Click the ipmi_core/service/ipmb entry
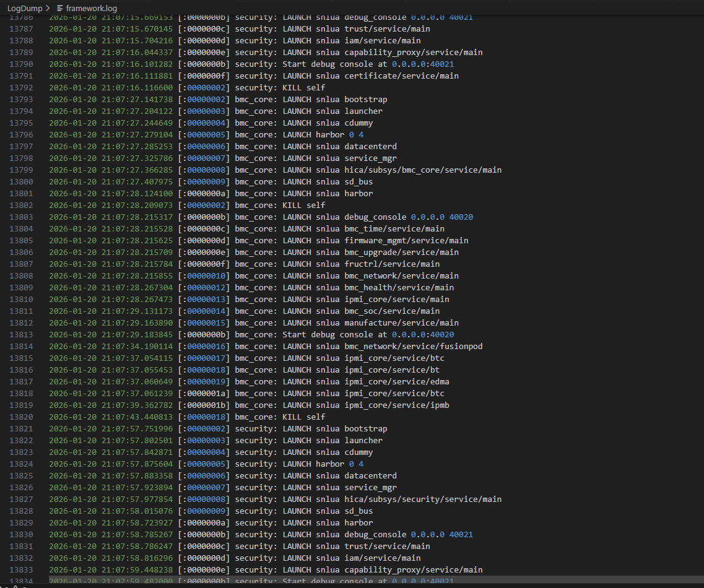704x588 pixels. click(396, 405)
